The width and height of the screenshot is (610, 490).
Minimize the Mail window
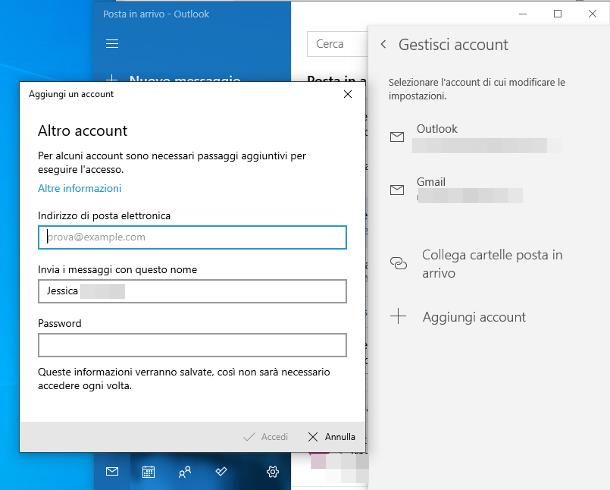point(523,14)
